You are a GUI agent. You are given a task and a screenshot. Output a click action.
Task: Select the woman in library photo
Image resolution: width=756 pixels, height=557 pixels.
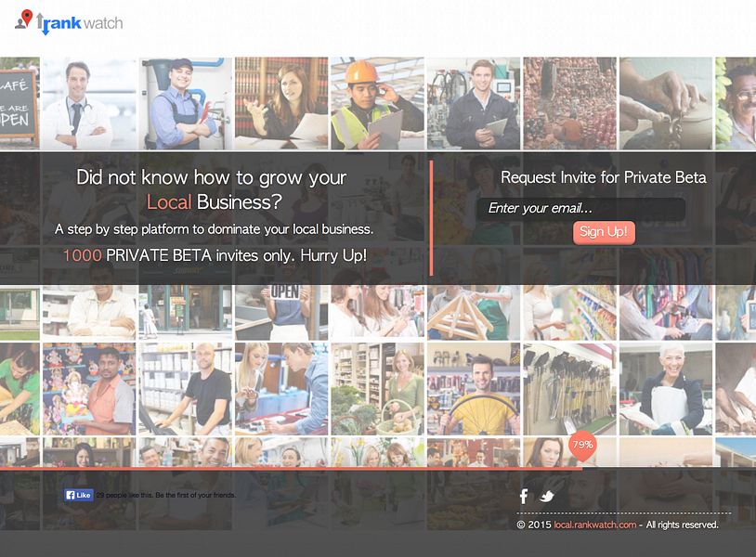(281, 104)
